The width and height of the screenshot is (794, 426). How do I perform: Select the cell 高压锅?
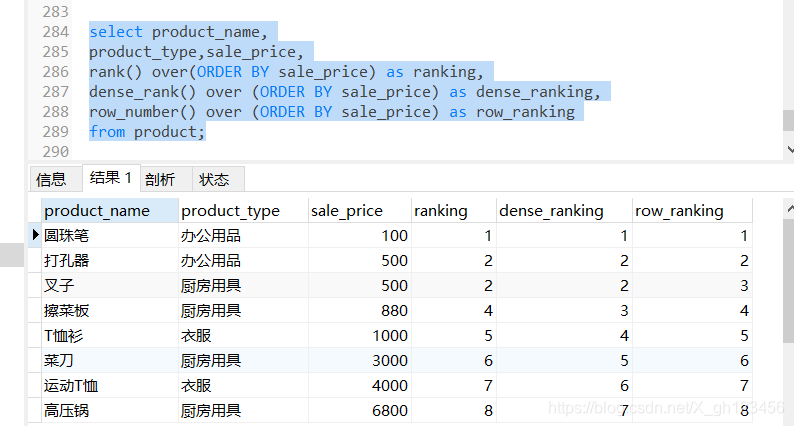[x=110, y=410]
